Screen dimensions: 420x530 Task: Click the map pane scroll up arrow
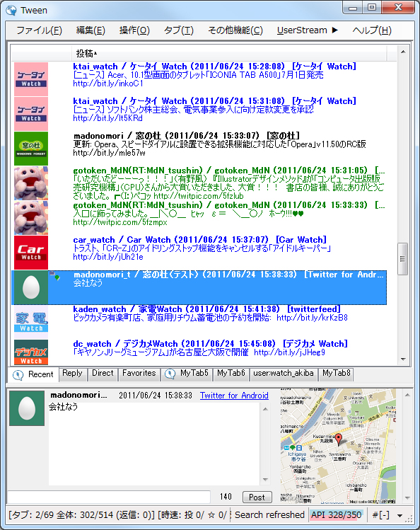coord(407,395)
